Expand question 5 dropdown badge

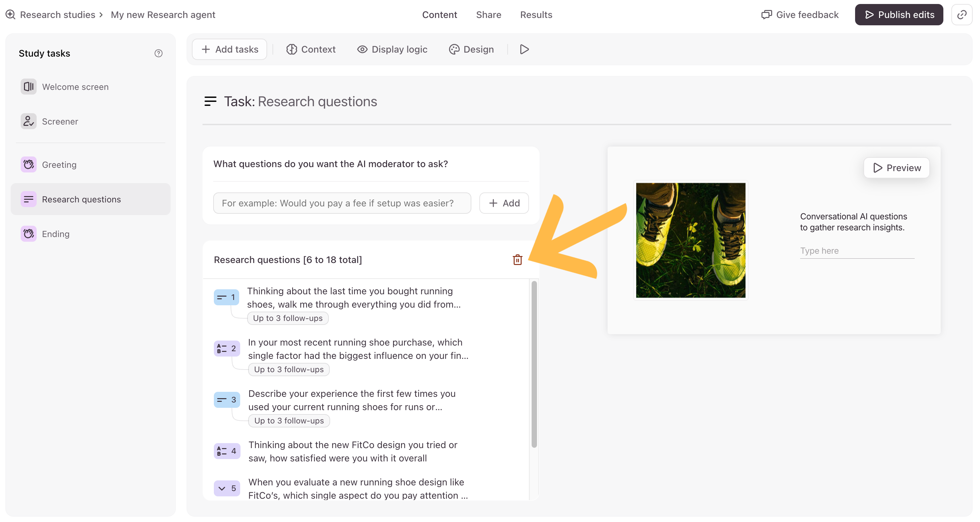227,488
